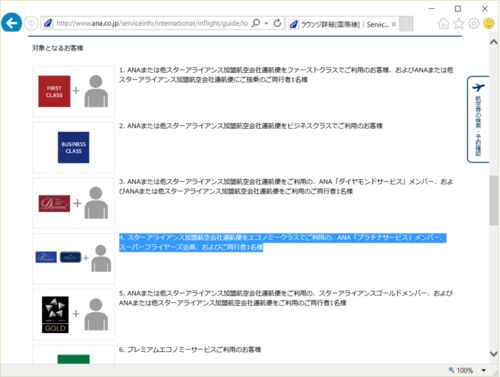
Task: Click the Diamond service card image
Action: [54, 203]
